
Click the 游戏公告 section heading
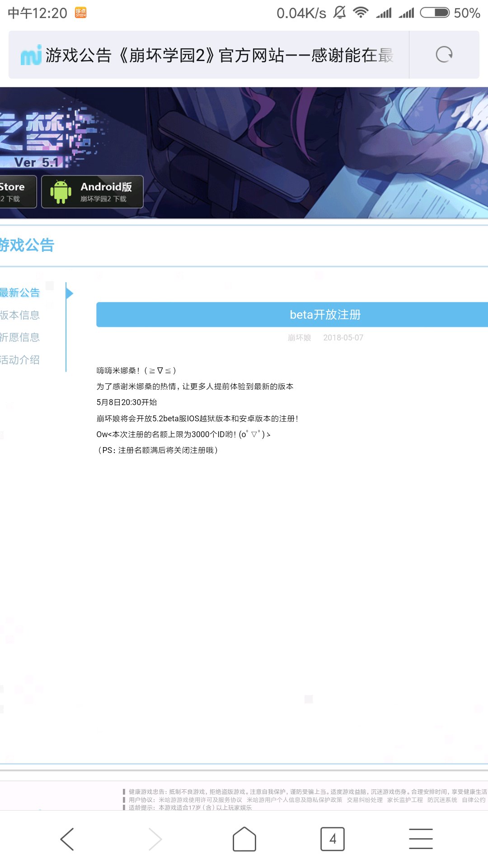pos(27,245)
